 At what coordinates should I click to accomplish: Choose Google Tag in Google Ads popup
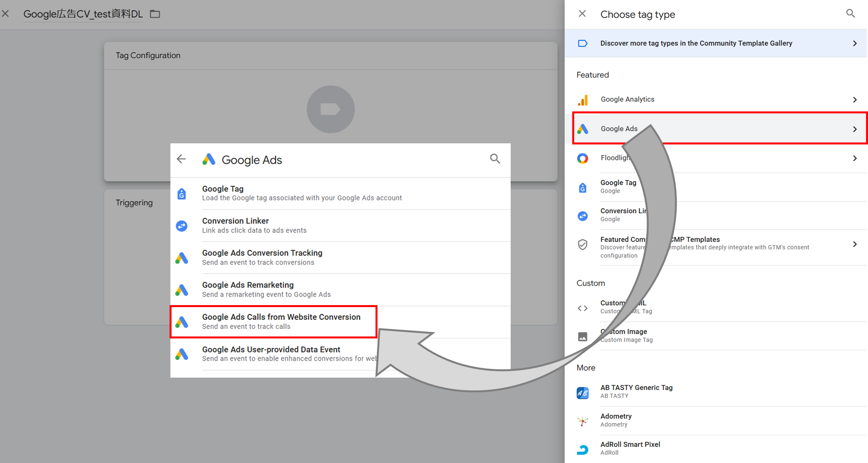(340, 193)
